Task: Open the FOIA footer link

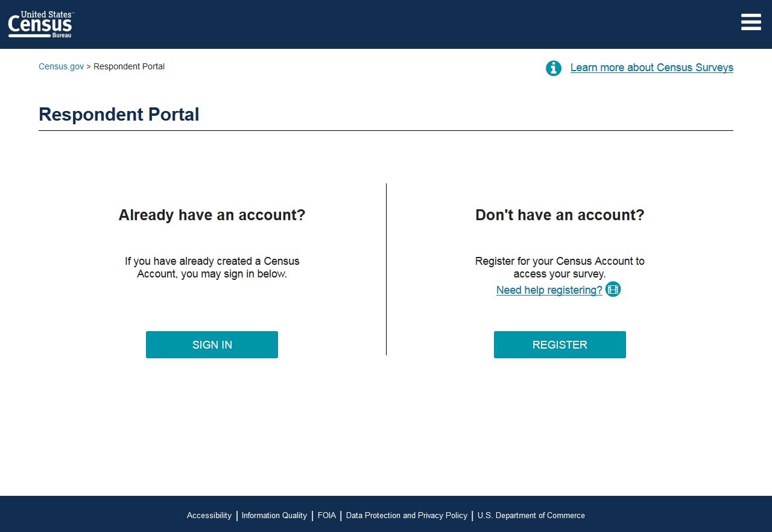Action: click(x=326, y=516)
